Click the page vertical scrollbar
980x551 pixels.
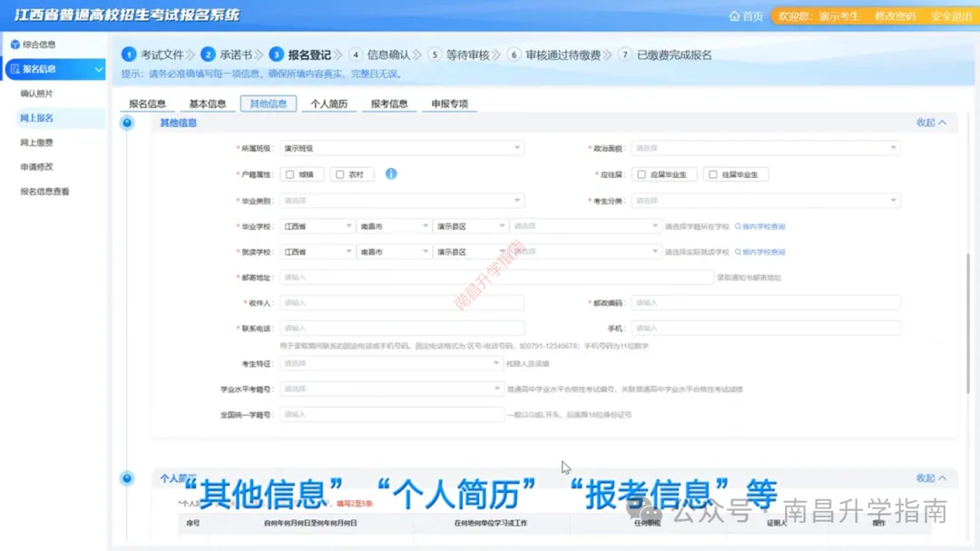pyautogui.click(x=969, y=323)
